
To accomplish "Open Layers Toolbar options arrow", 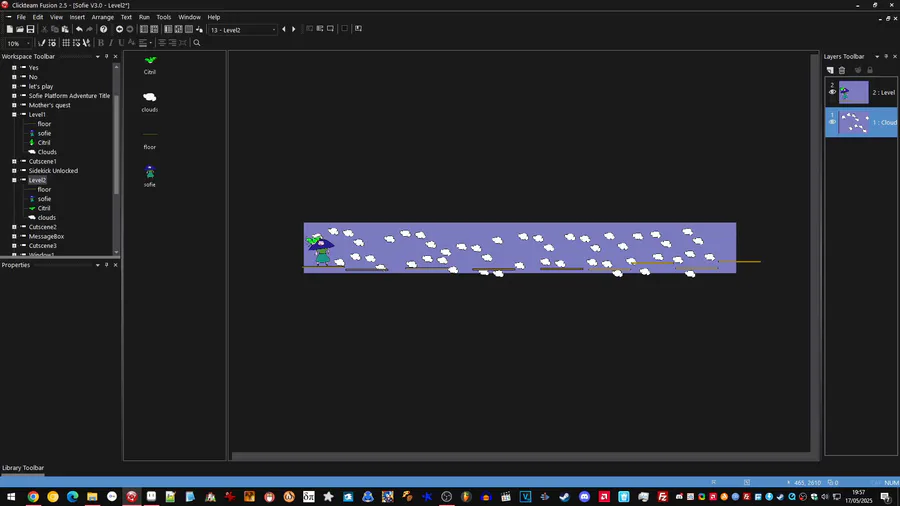I will [x=877, y=56].
